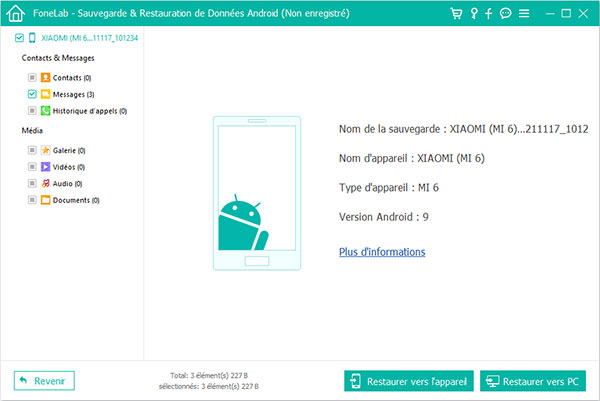The height and width of the screenshot is (401, 600).
Task: Toggle the Galerie (0) checkbox
Action: click(x=32, y=150)
